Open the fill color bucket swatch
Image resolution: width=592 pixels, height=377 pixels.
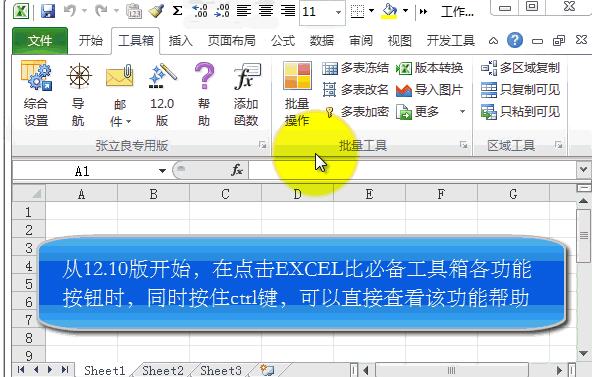pos(390,11)
